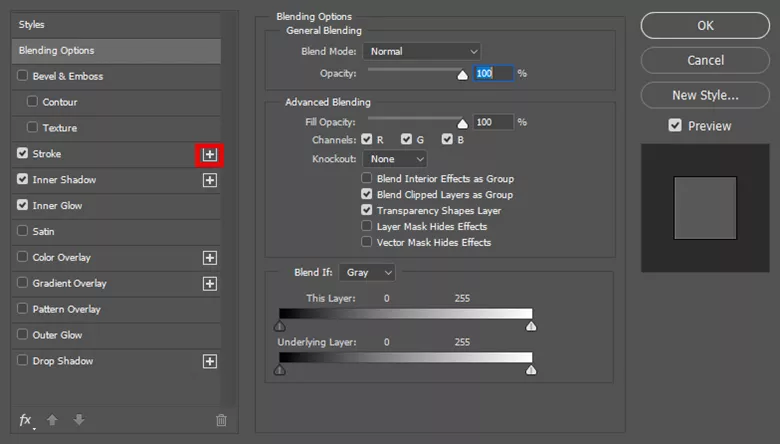780x444 pixels.
Task: Select the Satin row label
Action: (43, 232)
